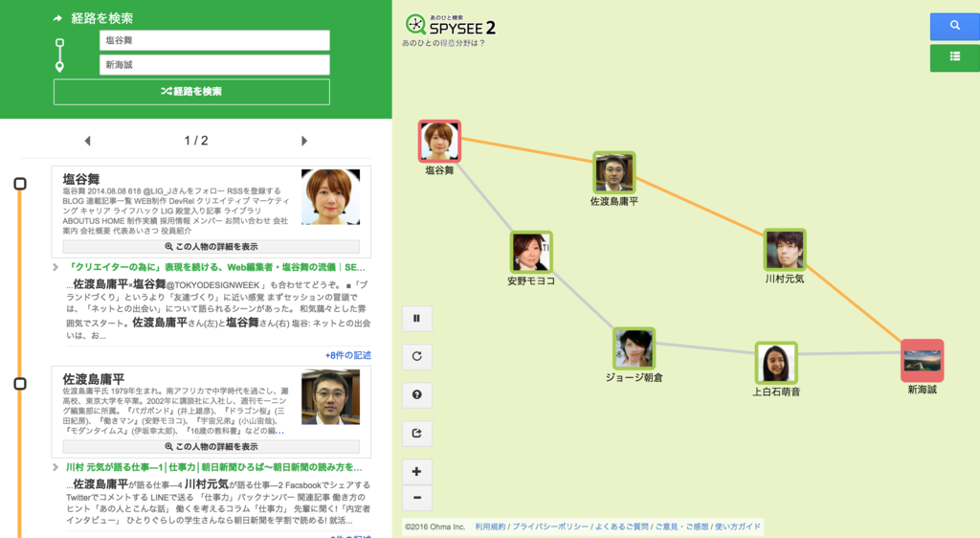Click the share arrow button

[x=417, y=433]
